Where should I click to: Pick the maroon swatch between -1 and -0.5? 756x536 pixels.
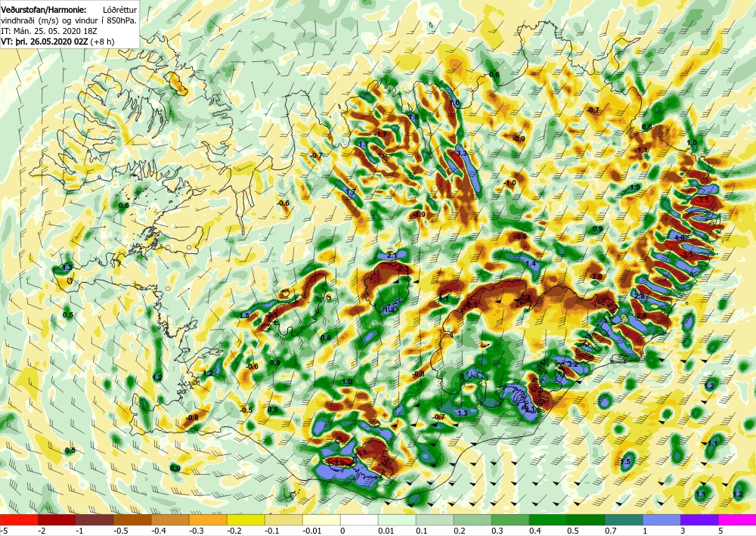[x=94, y=520]
